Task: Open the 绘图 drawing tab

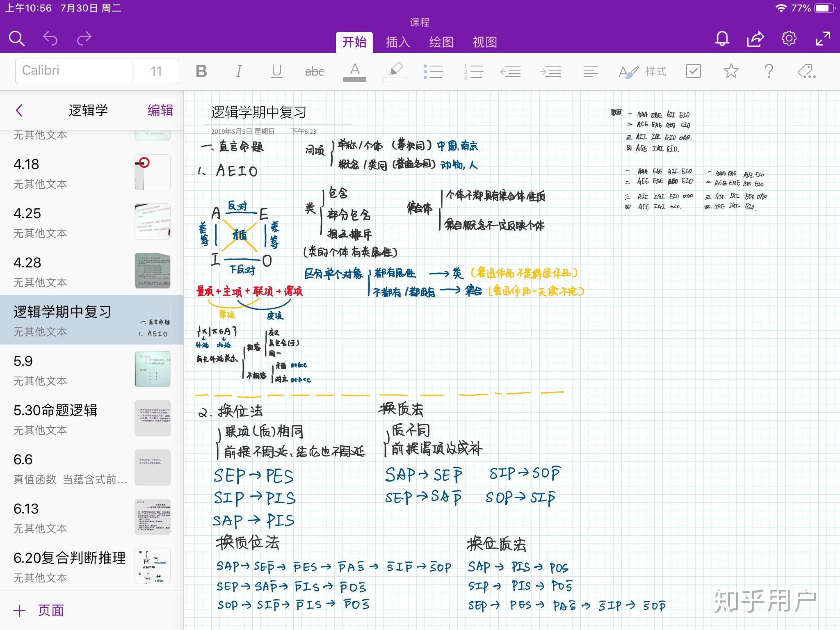Action: coord(441,41)
